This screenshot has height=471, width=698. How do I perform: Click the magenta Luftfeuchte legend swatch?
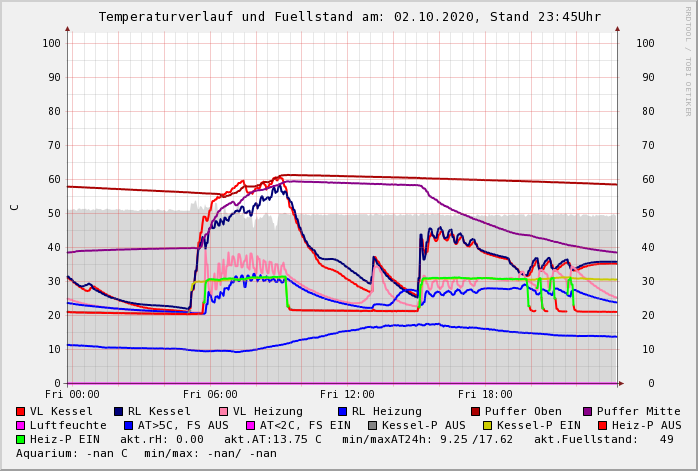tap(21, 425)
